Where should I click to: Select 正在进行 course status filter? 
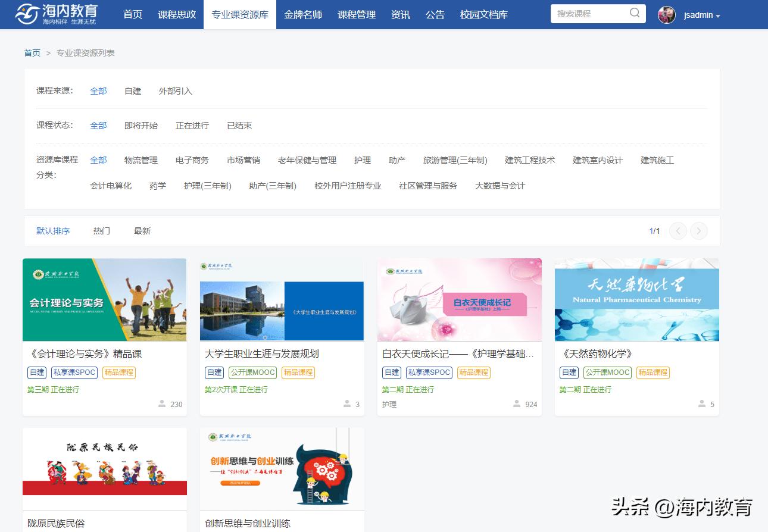192,126
